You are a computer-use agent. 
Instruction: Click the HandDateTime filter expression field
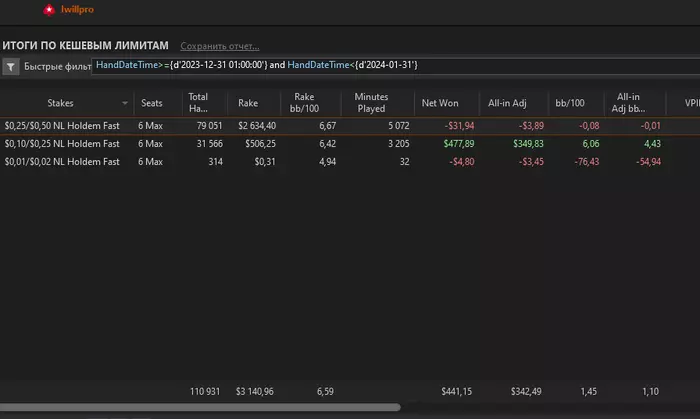(256, 65)
